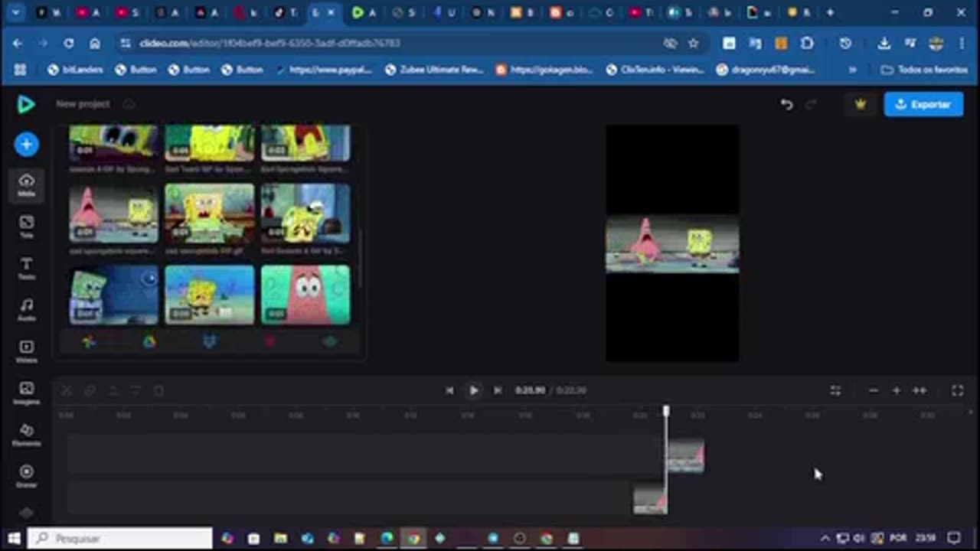
Task: Open the Chrome three-dot menu
Action: pyautogui.click(x=962, y=44)
